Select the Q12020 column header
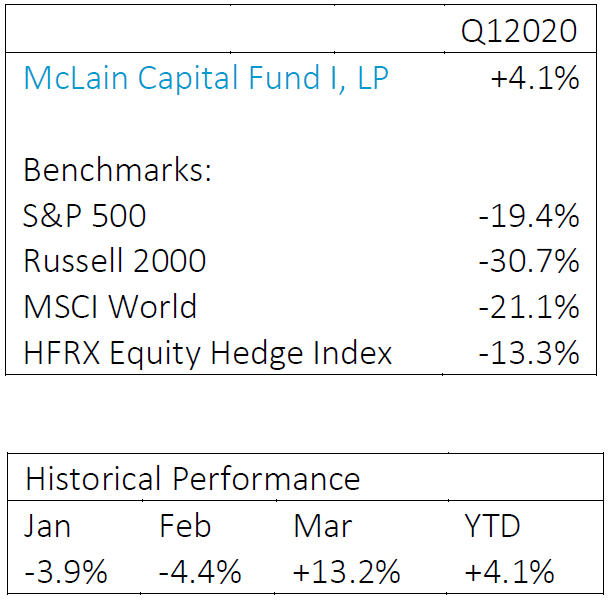Image resolution: width=608 pixels, height=601 pixels. click(519, 31)
